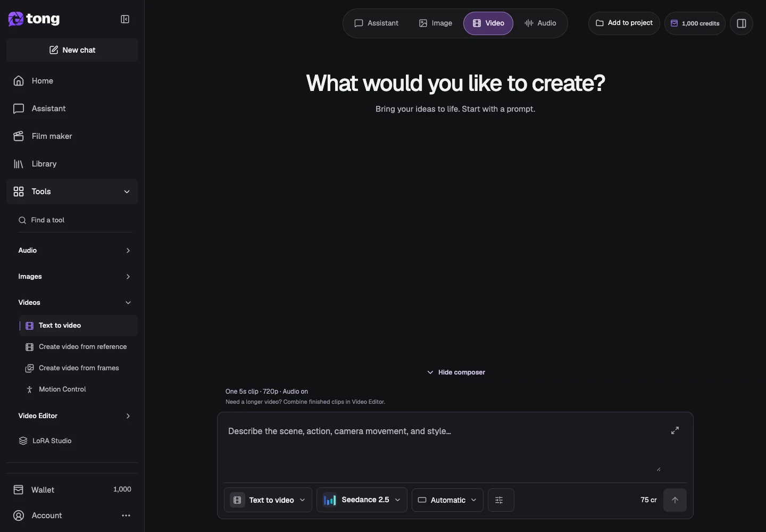Screen dimensions: 766x532
Task: Open the Library page
Action: (x=72, y=164)
